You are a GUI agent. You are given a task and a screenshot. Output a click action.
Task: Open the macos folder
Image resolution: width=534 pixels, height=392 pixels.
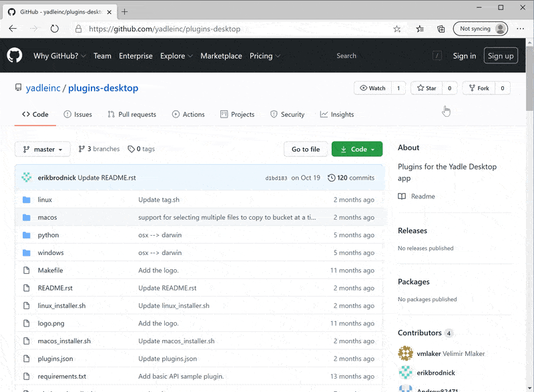pyautogui.click(x=47, y=217)
